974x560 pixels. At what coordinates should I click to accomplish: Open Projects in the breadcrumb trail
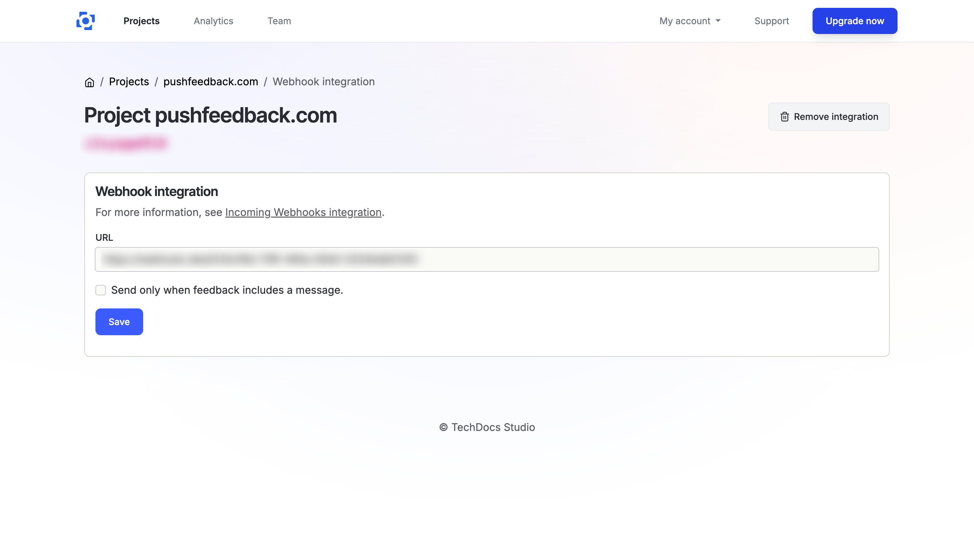[x=129, y=82]
